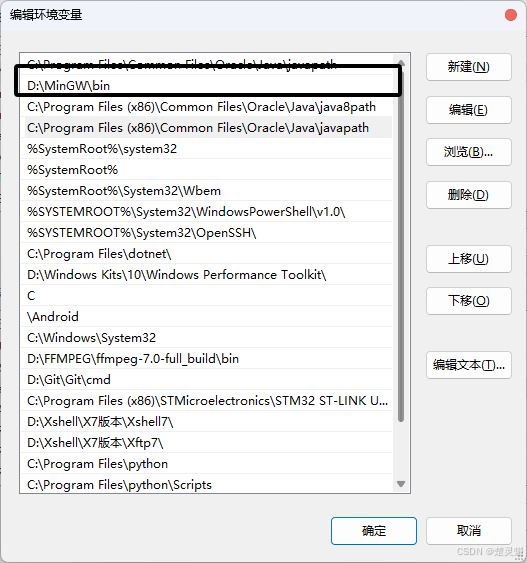Move entry up with 上移(U)

(468, 259)
